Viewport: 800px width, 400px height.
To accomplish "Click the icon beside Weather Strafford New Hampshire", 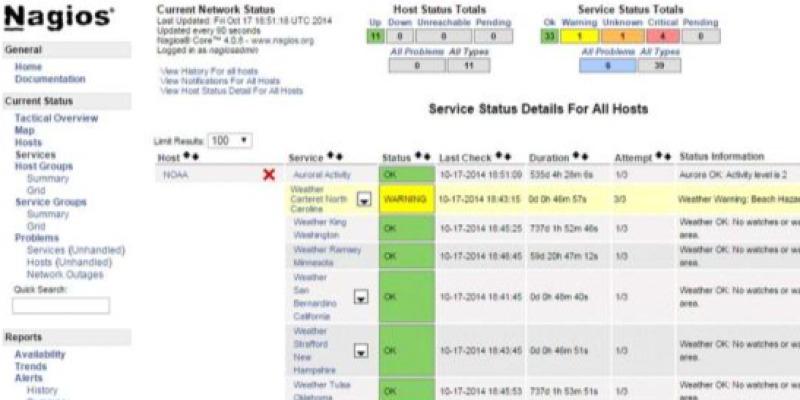I will [359, 351].
